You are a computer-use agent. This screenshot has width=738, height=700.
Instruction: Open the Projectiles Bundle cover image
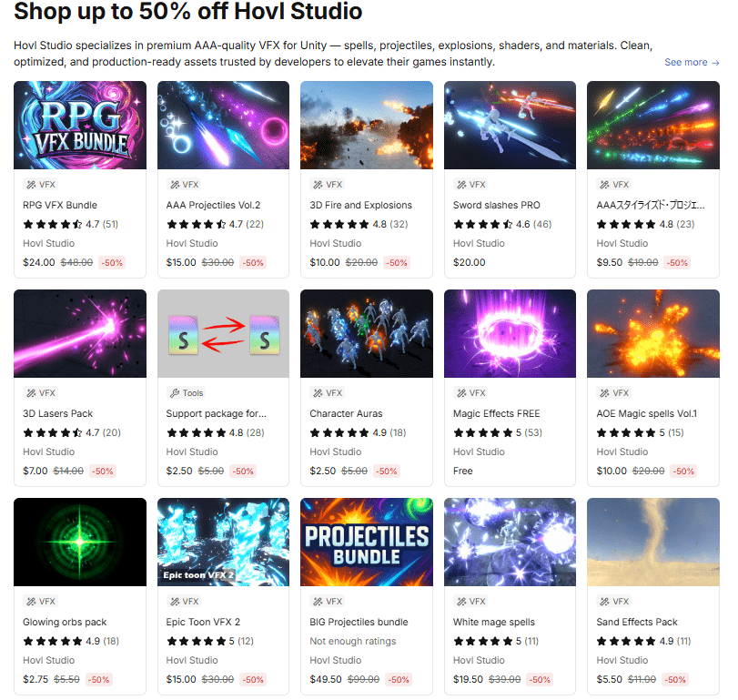367,542
